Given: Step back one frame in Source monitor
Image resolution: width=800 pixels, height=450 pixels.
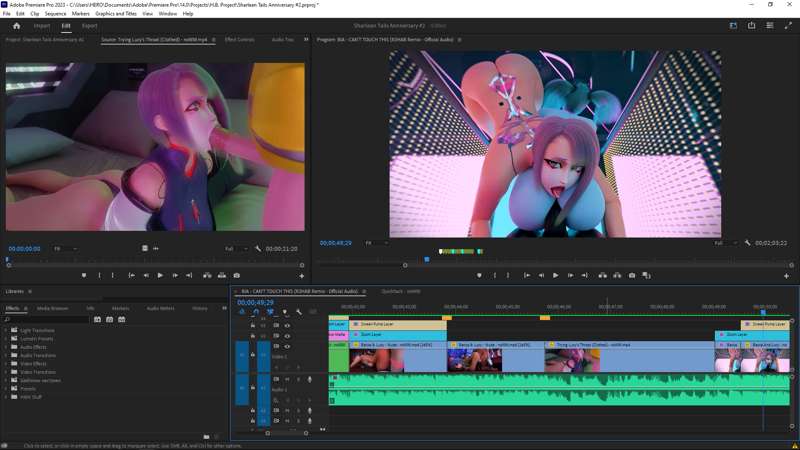Looking at the screenshot, I should pyautogui.click(x=146, y=276).
